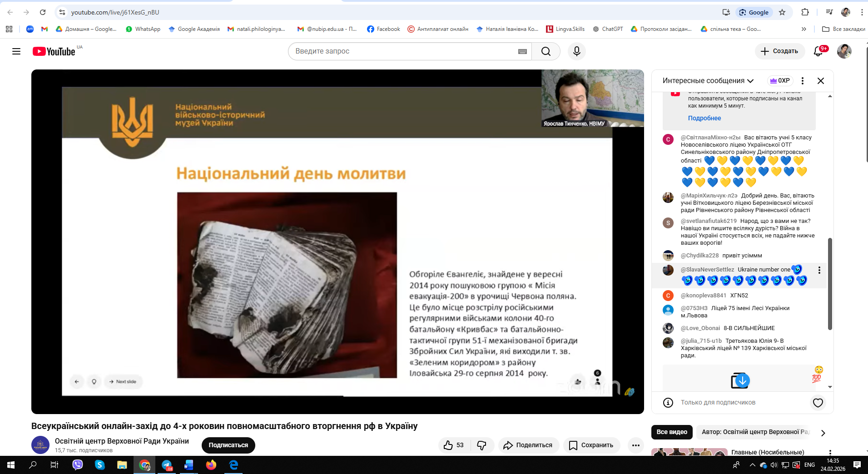Close the live chat panel
The image size is (868, 474).
(x=821, y=81)
